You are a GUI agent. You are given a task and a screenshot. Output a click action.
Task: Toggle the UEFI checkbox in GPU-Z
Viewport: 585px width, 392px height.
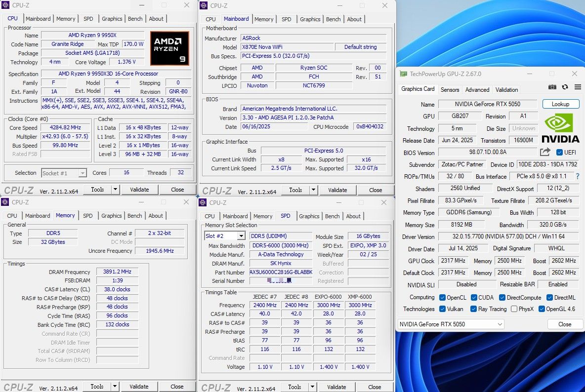pos(559,153)
